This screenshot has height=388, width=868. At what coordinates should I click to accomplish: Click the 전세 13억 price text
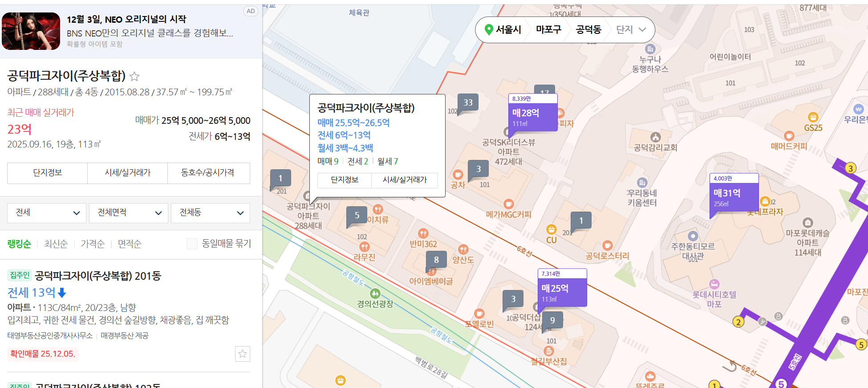point(32,293)
